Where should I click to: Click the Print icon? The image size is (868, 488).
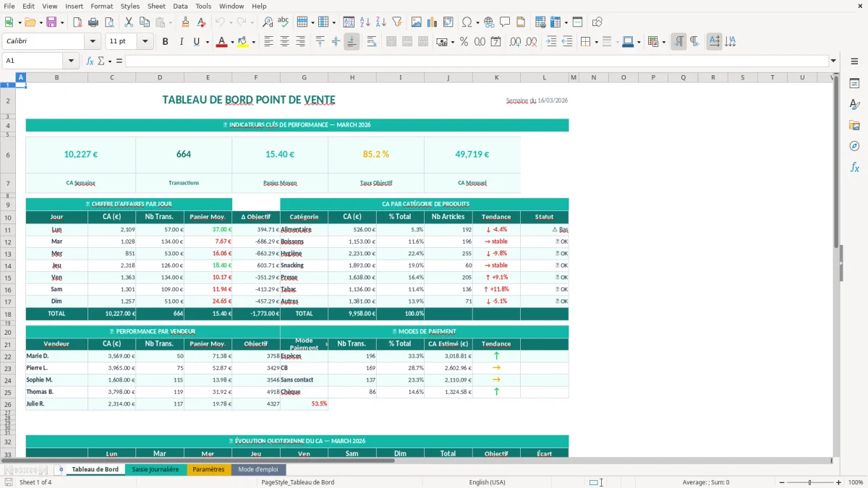pos(93,22)
